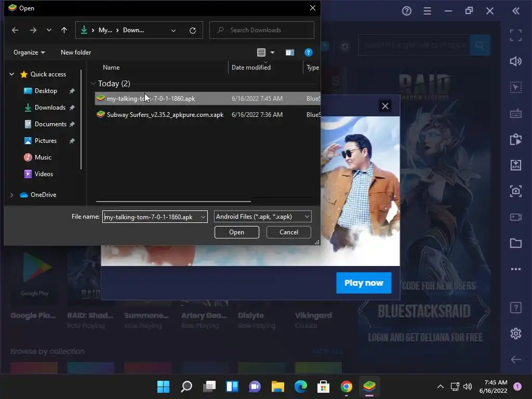
Task: Click BlueStacks volume speaker icon
Action: tap(515, 61)
